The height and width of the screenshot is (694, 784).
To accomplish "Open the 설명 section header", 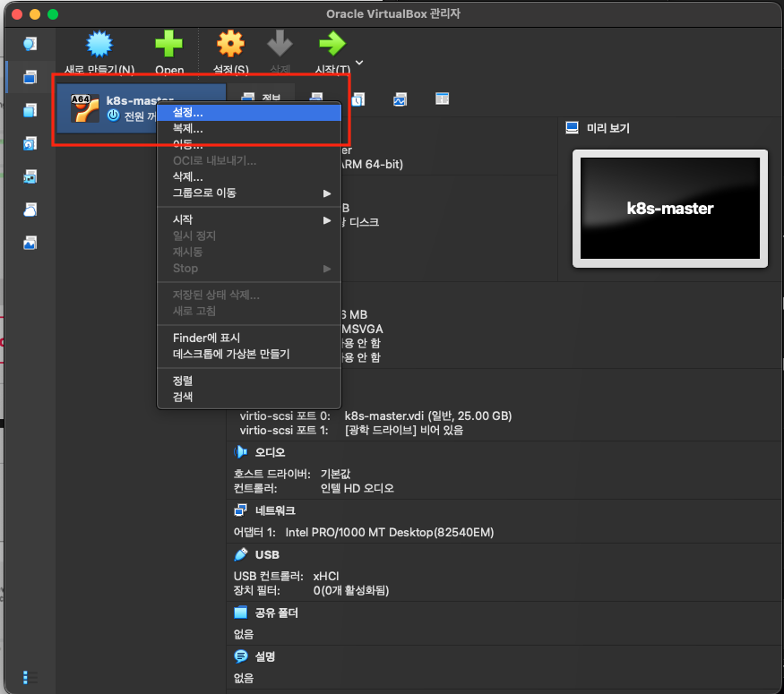I will (x=265, y=656).
